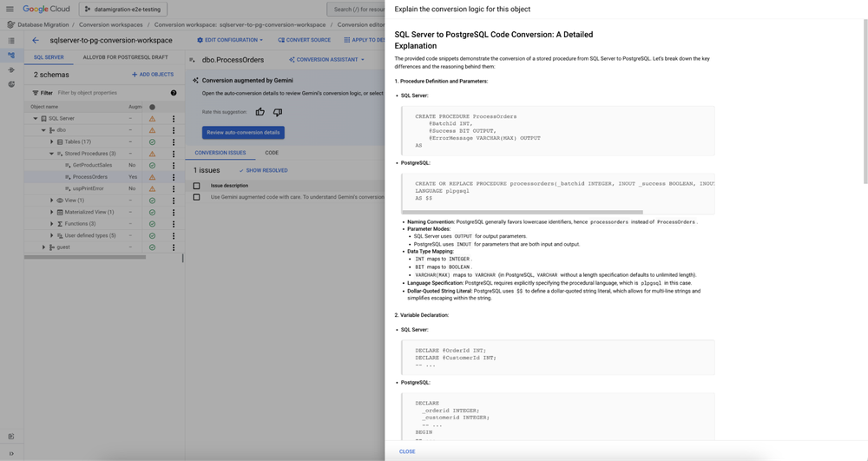Expand the User defined types (5) node
This screenshot has height=461, width=868.
(x=52, y=236)
